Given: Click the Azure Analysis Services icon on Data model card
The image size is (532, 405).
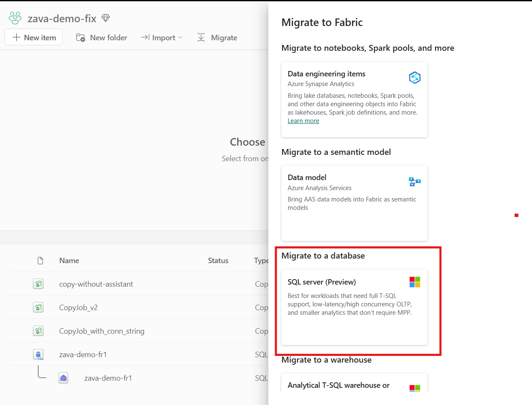Looking at the screenshot, I should [414, 181].
